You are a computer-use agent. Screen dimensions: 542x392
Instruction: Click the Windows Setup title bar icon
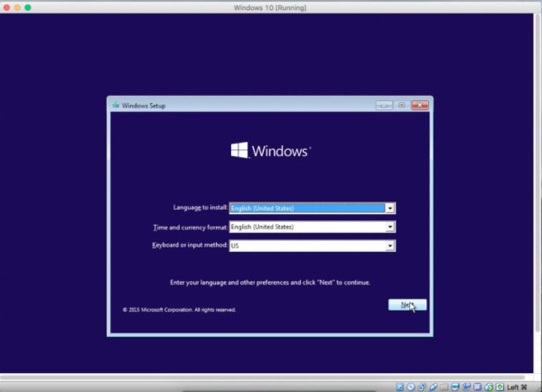[x=116, y=105]
